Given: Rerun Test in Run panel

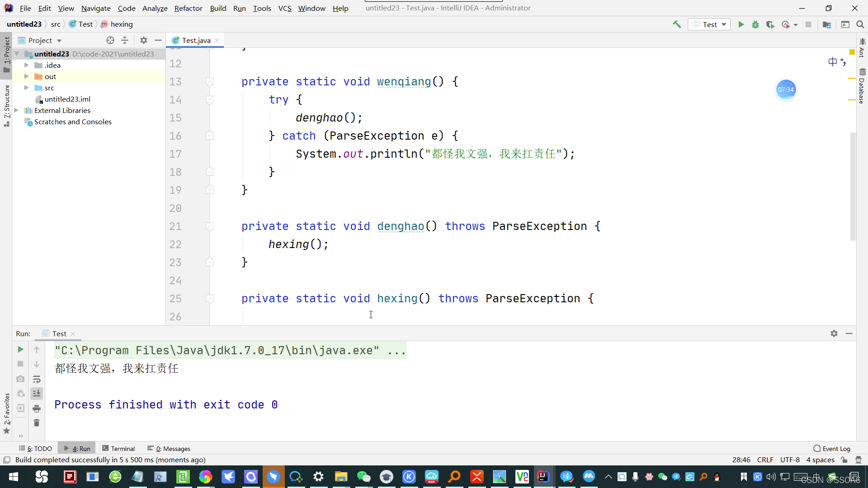Looking at the screenshot, I should [x=20, y=349].
